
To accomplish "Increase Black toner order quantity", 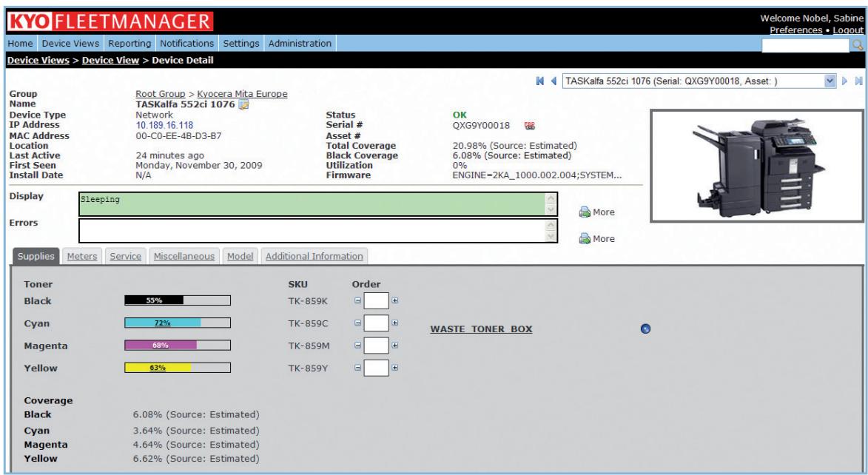I will pos(394,300).
